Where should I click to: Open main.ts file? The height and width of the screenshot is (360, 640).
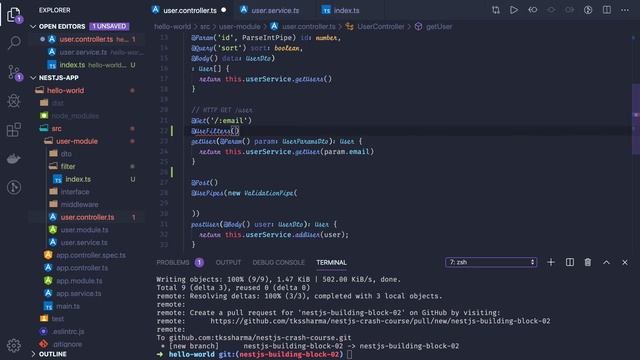click(x=68, y=306)
